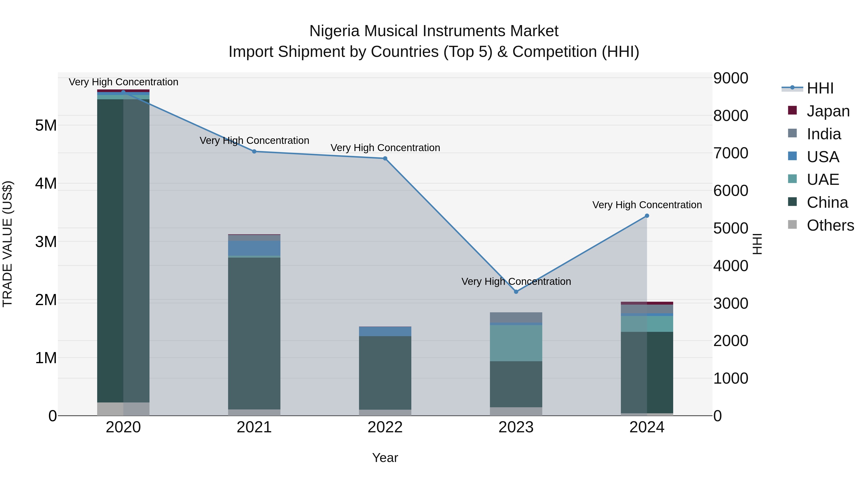The width and height of the screenshot is (868, 488).
Task: Click the Japan maroon legend swatch
Action: pyautogui.click(x=792, y=110)
